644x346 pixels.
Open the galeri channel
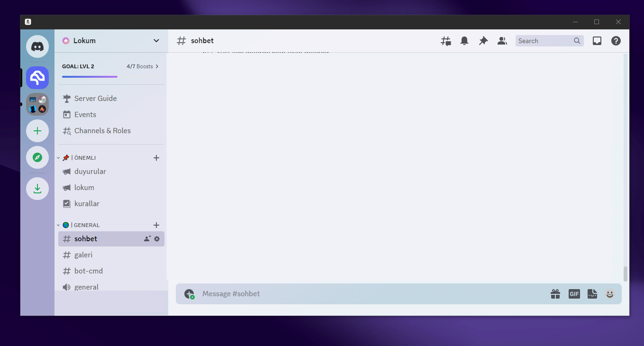tap(111, 255)
